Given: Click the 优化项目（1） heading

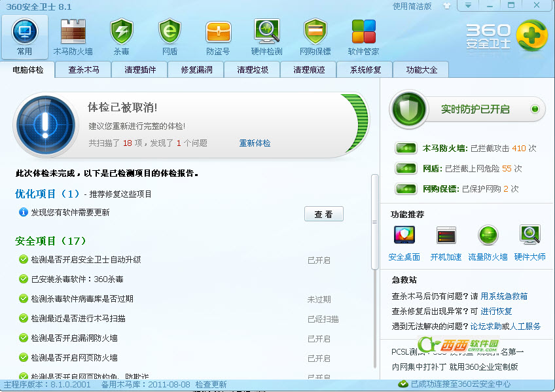Looking at the screenshot, I should tap(47, 194).
